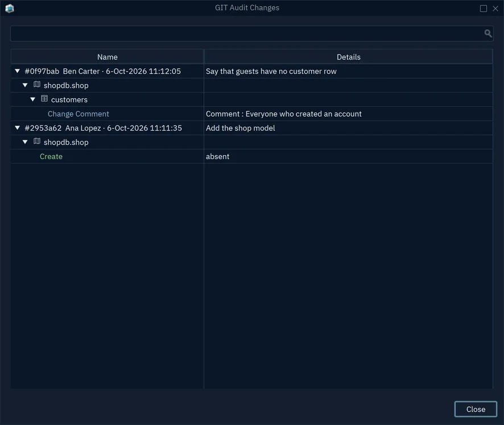Select commit #2953a62 Ana Lopez row

point(251,128)
